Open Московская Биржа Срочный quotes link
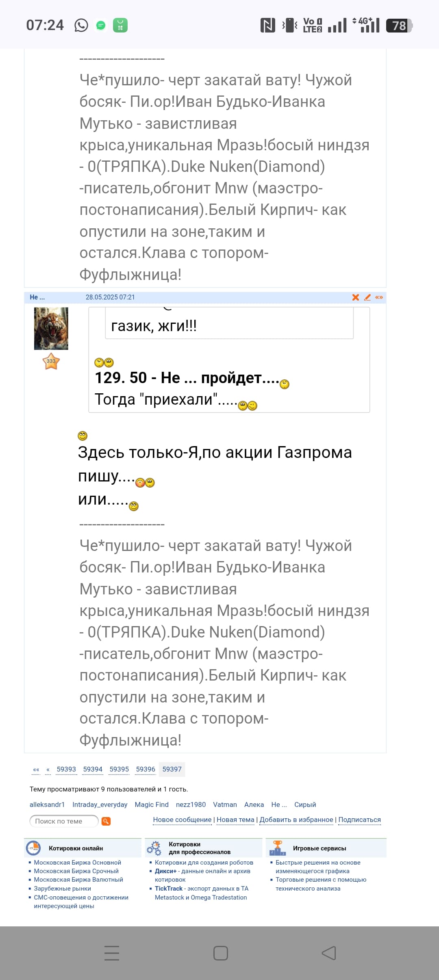The height and width of the screenshot is (980, 439). 76,871
